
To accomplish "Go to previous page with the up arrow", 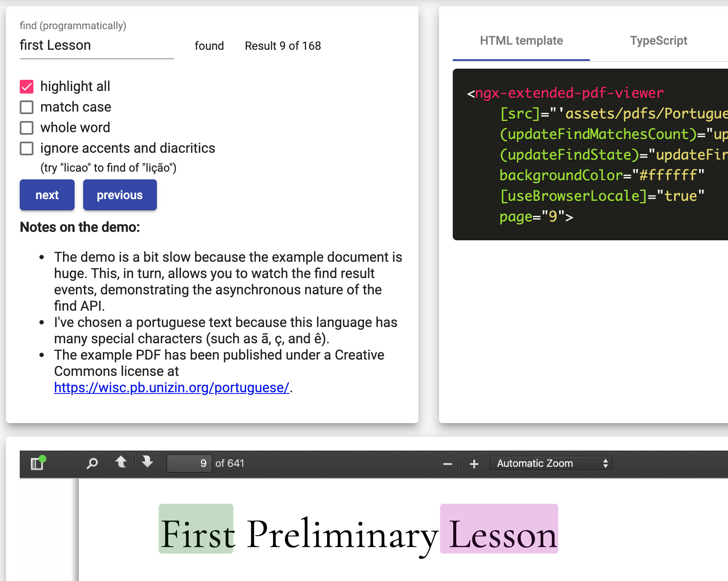I will point(121,463).
